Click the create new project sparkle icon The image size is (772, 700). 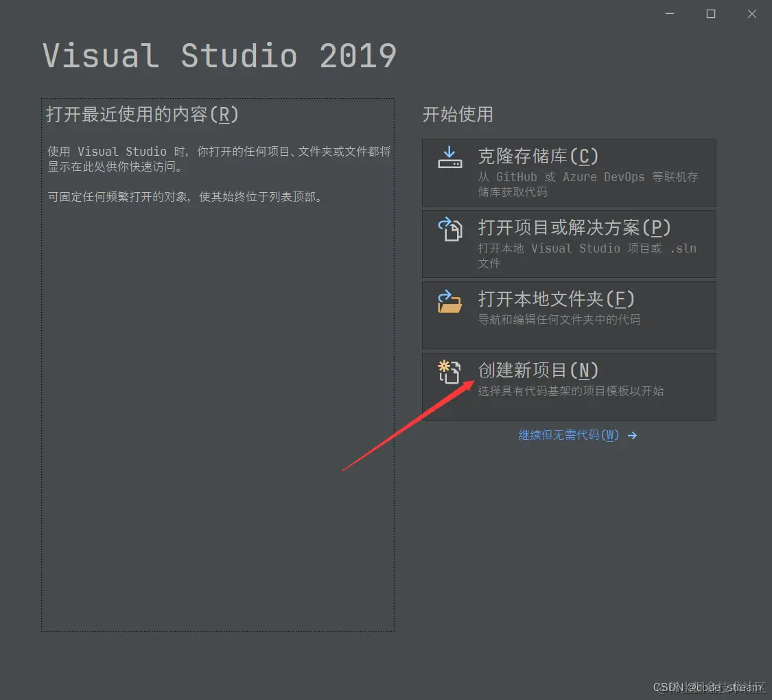pyautogui.click(x=449, y=372)
